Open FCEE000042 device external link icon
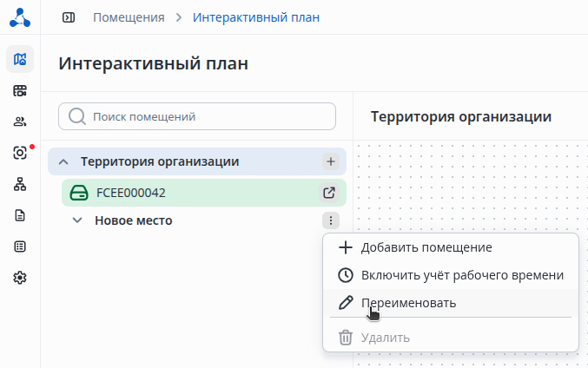588x368 pixels. [x=329, y=193]
